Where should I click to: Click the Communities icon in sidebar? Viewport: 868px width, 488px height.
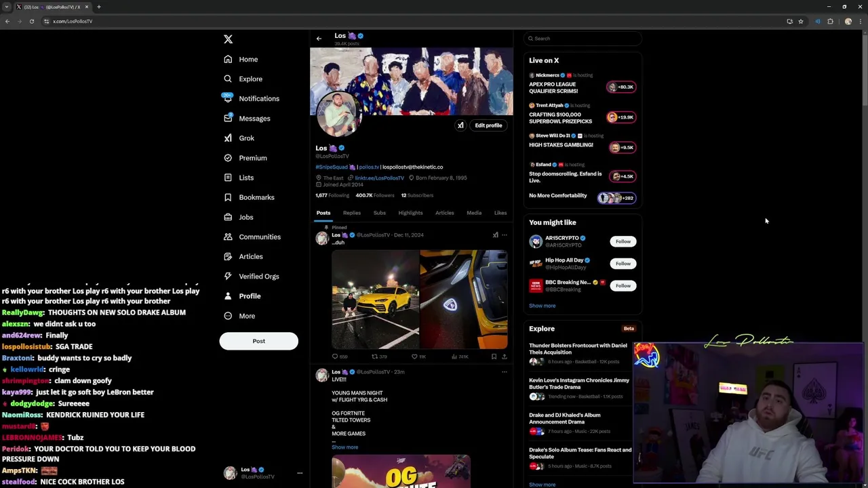(x=228, y=237)
